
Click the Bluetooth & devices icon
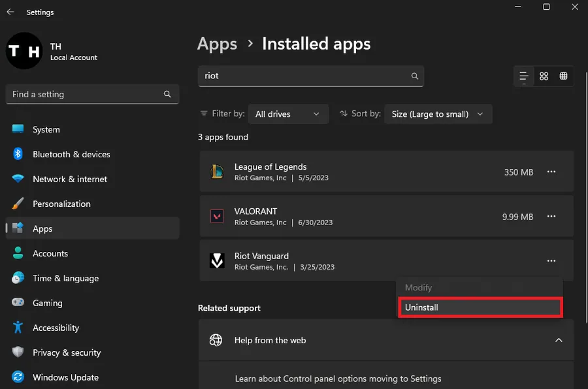18,153
